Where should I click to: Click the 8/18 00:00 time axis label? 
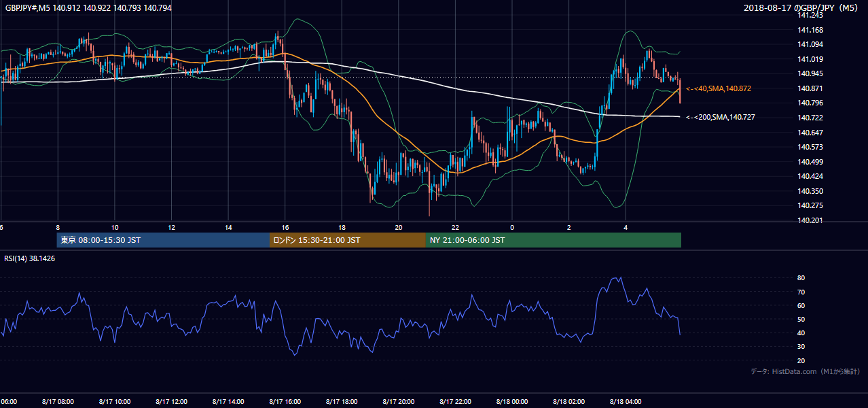513,402
